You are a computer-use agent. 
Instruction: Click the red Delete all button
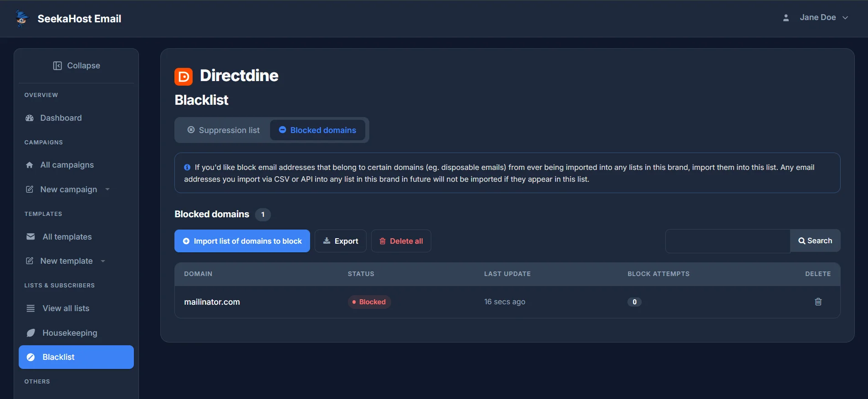(401, 241)
